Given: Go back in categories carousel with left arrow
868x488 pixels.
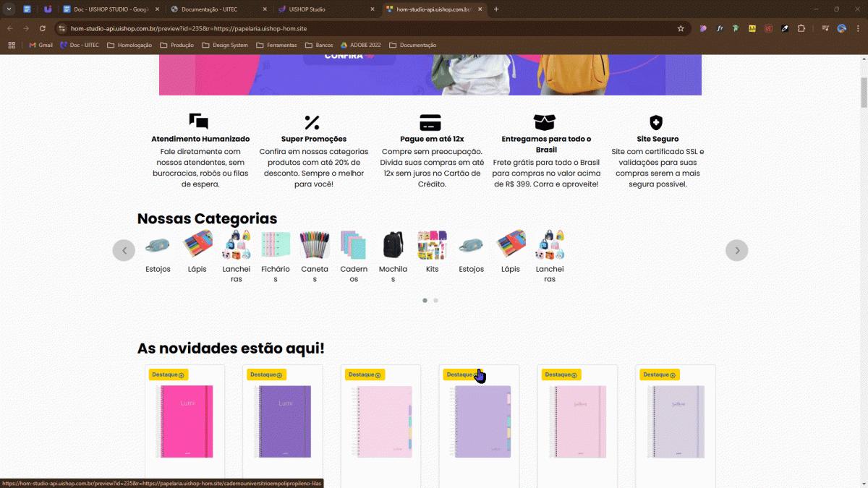Looking at the screenshot, I should pyautogui.click(x=124, y=250).
